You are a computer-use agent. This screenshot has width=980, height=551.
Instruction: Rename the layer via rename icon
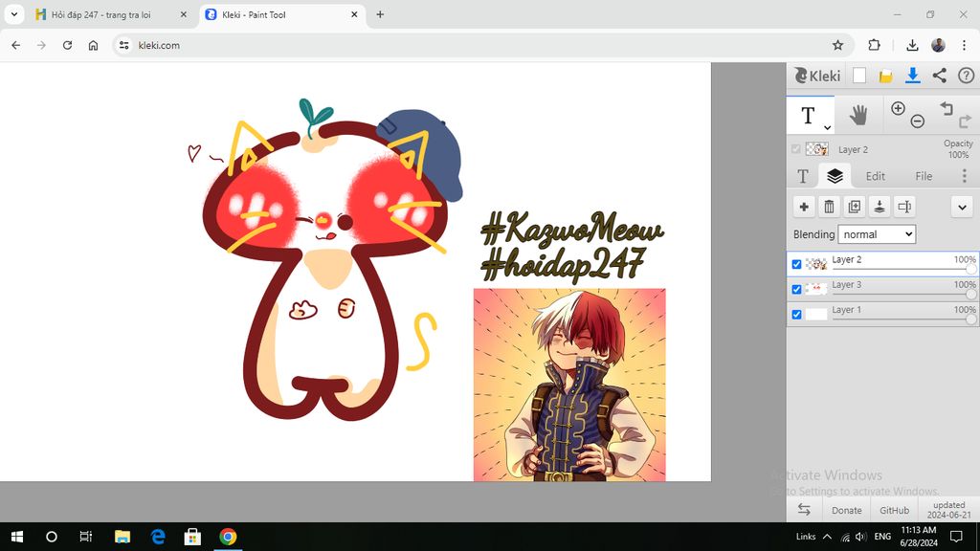(904, 207)
